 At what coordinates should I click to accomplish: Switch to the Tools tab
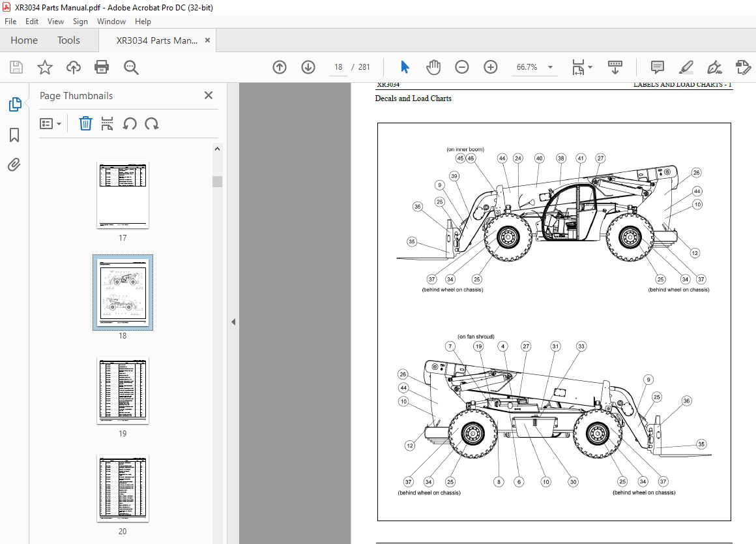point(68,40)
